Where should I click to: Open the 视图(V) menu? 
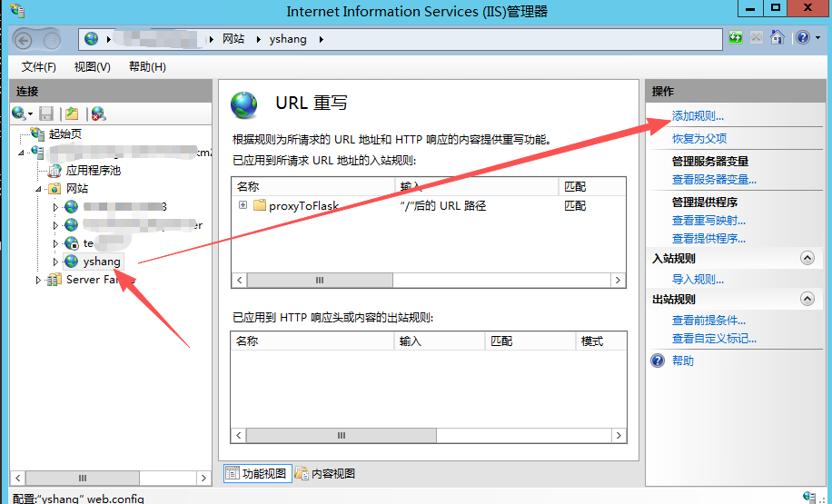[93, 66]
